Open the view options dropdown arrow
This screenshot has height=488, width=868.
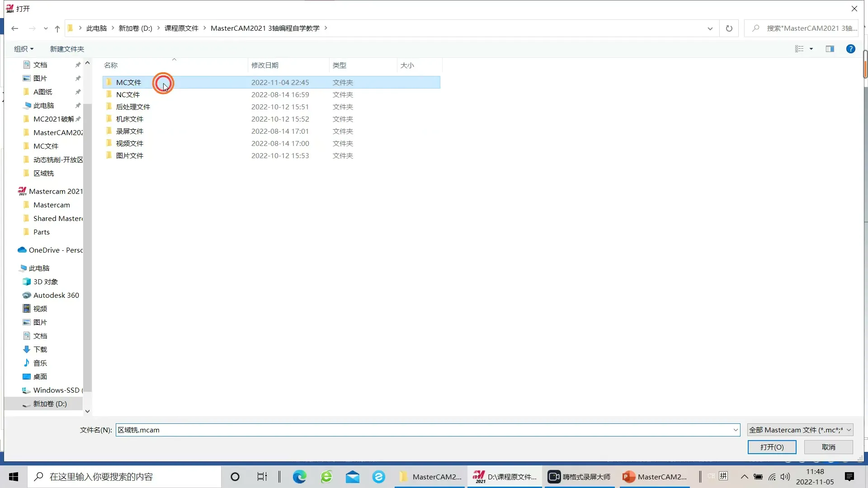811,49
